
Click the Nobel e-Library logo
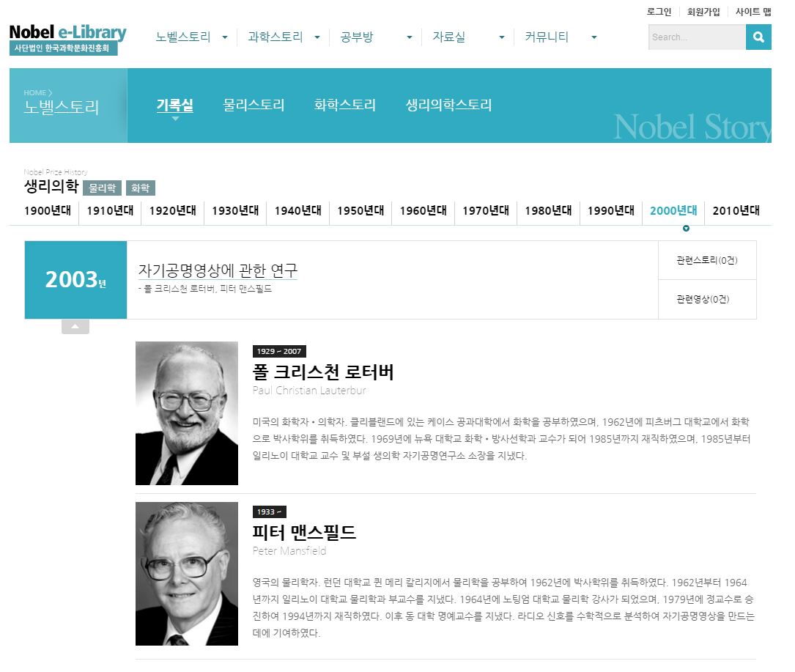pyautogui.click(x=67, y=39)
